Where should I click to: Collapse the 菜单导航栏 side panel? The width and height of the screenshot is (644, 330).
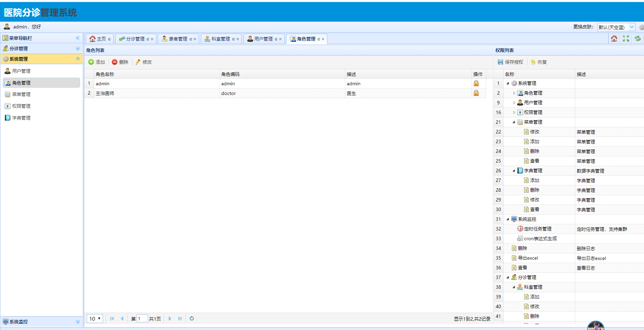pos(78,38)
